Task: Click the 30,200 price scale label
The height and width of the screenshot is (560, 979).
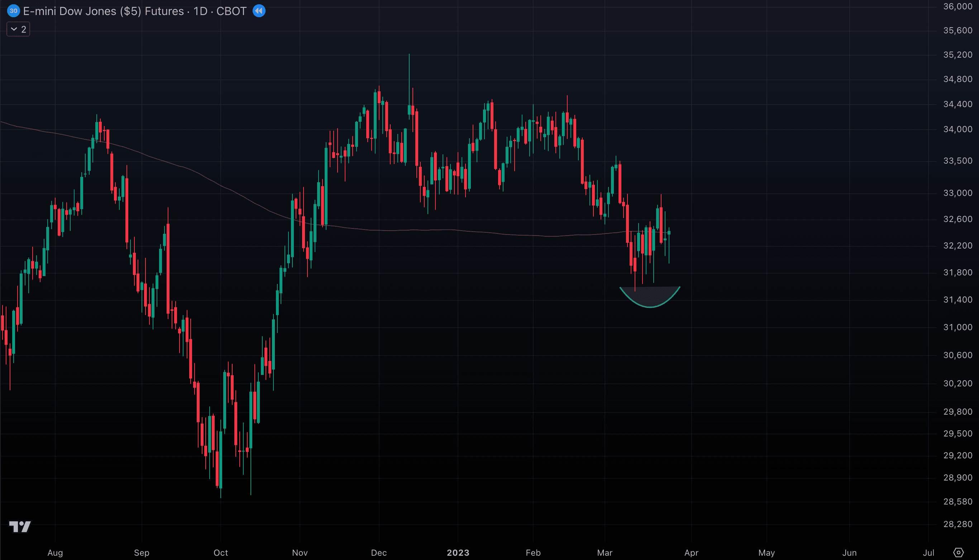Action: pos(957,383)
